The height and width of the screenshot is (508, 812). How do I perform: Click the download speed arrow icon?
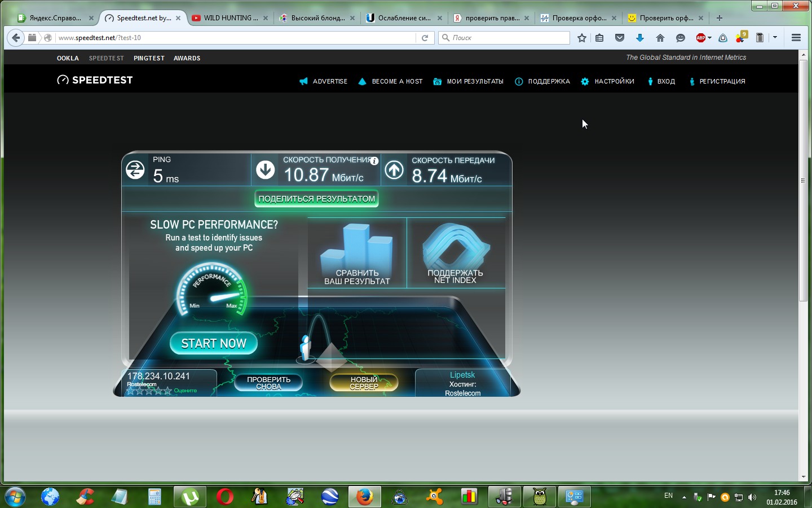(x=265, y=170)
